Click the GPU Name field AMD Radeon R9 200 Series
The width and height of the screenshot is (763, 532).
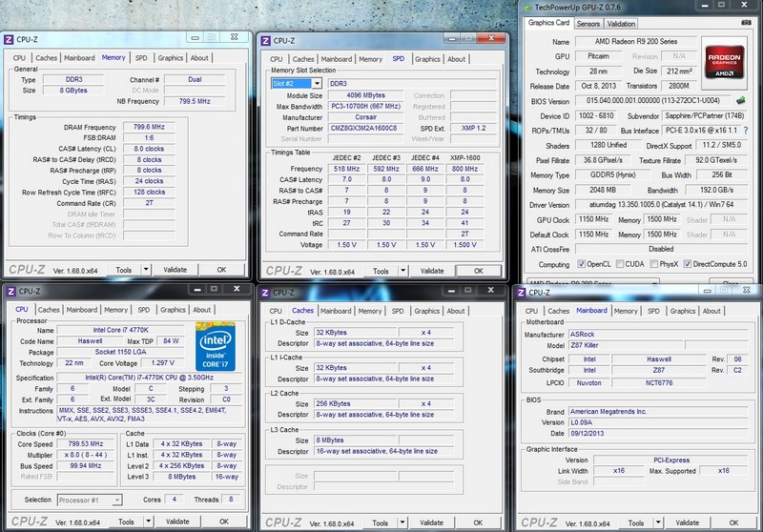pos(635,42)
